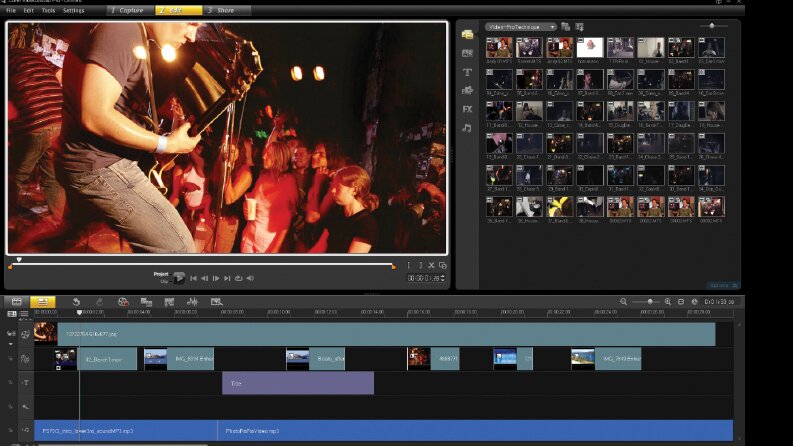The width and height of the screenshot is (793, 446).
Task: Open the Media library panel
Action: point(467,34)
